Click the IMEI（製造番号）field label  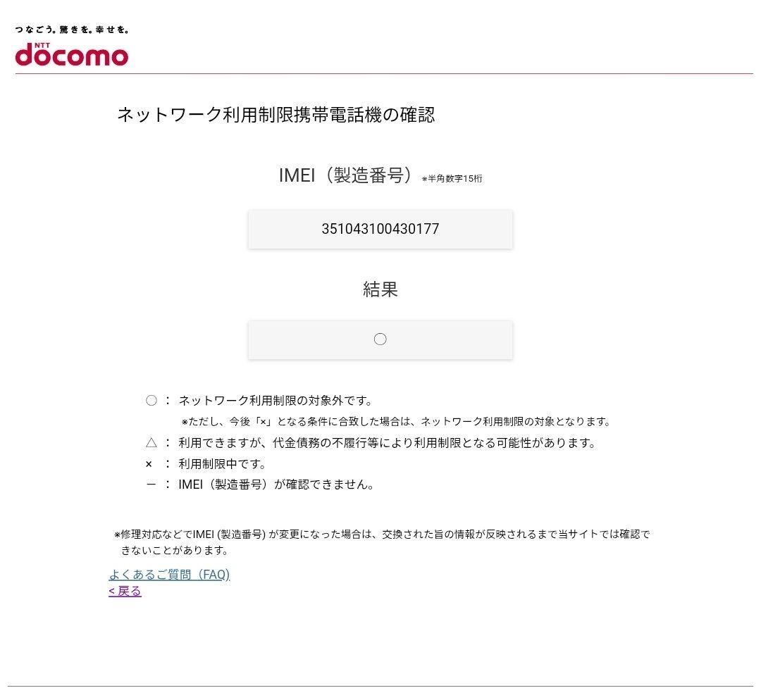pos(346,176)
